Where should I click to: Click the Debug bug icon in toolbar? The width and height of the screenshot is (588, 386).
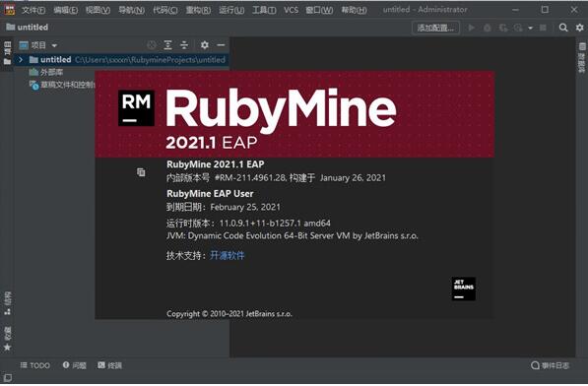[488, 28]
